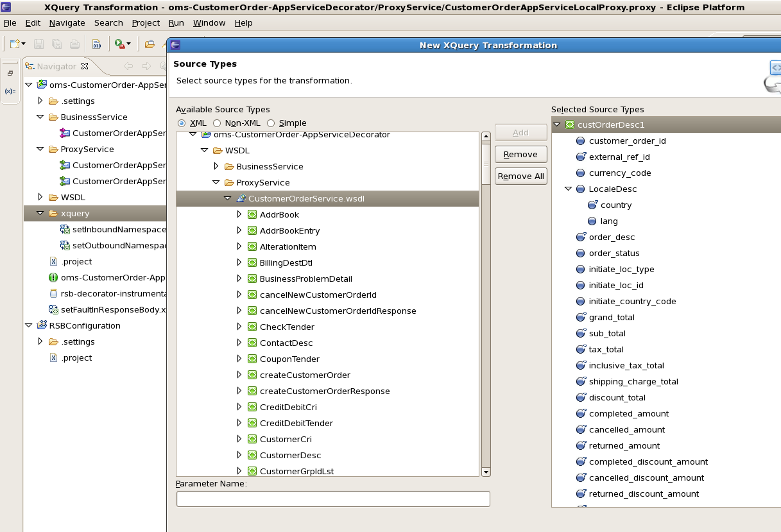This screenshot has width=781, height=532.
Task: Click the open folder toolbar icon
Action: tap(150, 44)
